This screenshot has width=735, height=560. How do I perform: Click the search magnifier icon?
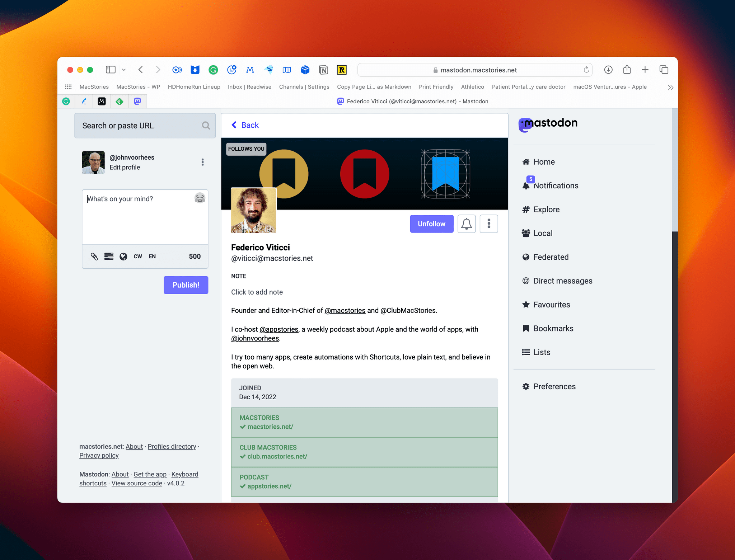206,126
